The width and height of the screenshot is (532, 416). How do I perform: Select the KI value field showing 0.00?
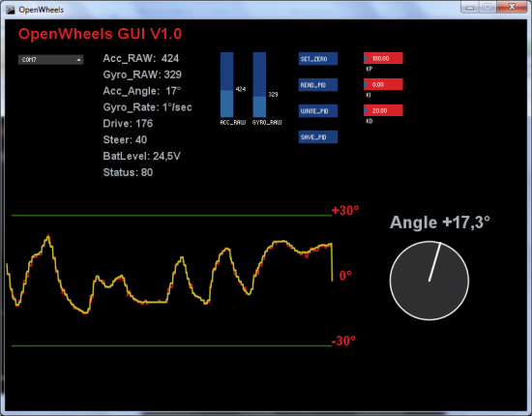[x=383, y=84]
